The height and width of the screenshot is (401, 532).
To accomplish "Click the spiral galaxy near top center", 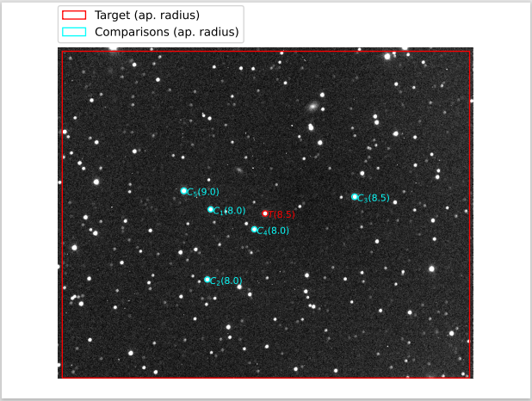I will (x=312, y=108).
